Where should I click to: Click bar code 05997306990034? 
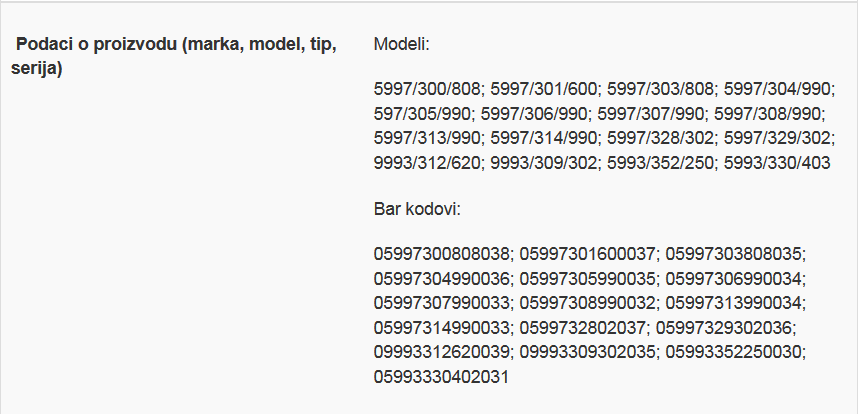[734, 278]
